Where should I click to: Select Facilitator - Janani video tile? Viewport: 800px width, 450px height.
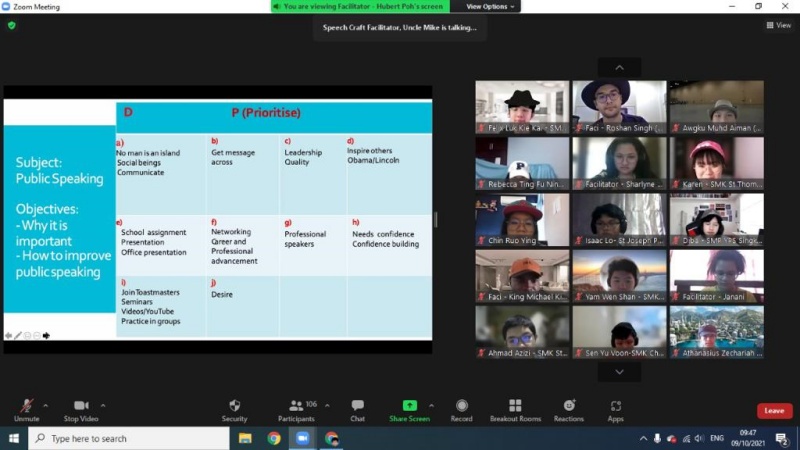tap(717, 276)
